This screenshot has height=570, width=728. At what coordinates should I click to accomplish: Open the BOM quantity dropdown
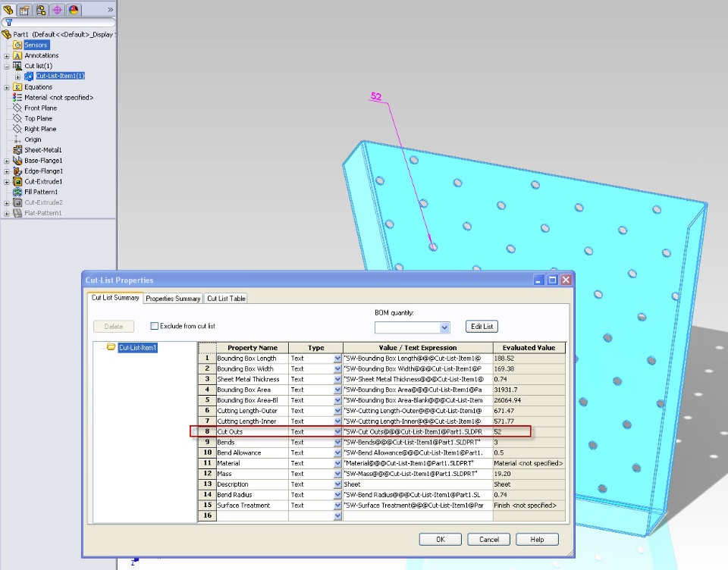pyautogui.click(x=444, y=327)
